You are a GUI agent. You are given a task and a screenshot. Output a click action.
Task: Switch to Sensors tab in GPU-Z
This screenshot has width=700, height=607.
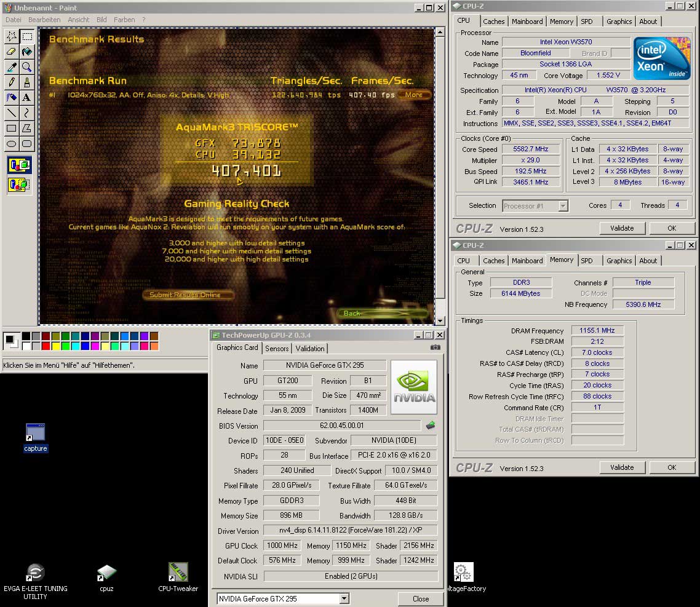pyautogui.click(x=277, y=349)
